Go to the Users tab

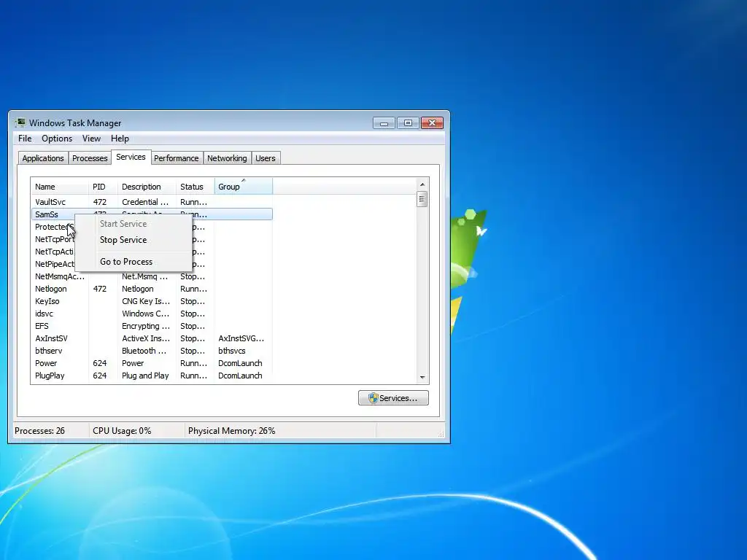coord(266,158)
